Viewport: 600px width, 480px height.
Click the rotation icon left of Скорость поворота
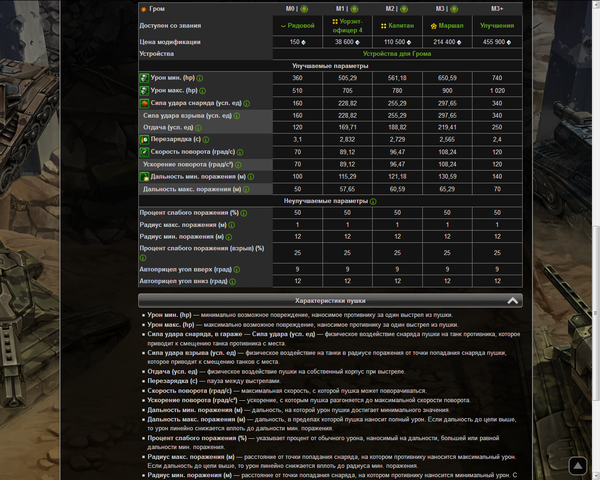[144, 152]
